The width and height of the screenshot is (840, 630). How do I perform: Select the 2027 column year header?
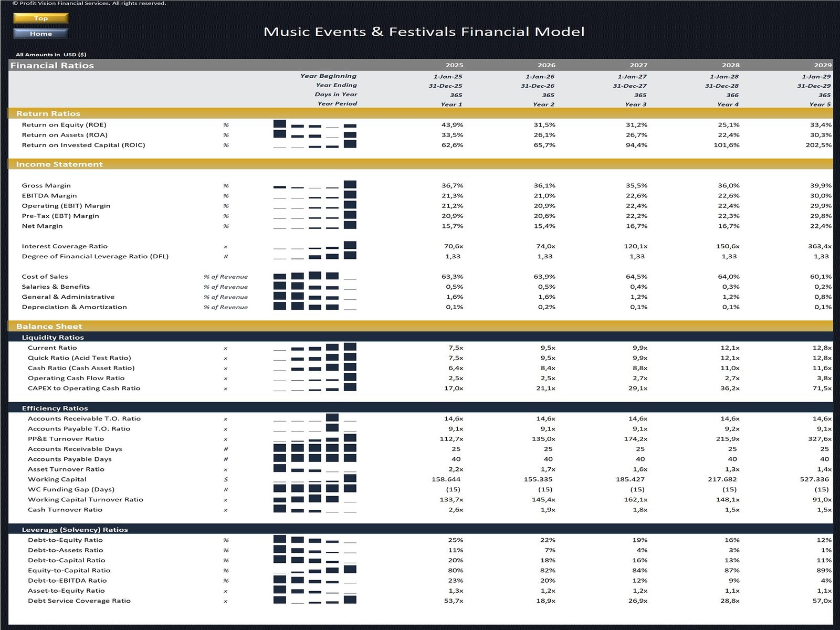pos(638,65)
